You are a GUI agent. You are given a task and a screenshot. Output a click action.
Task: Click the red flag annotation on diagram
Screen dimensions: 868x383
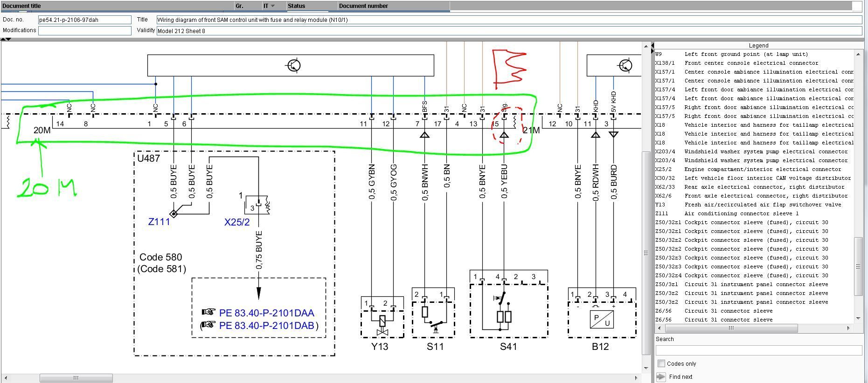point(509,68)
